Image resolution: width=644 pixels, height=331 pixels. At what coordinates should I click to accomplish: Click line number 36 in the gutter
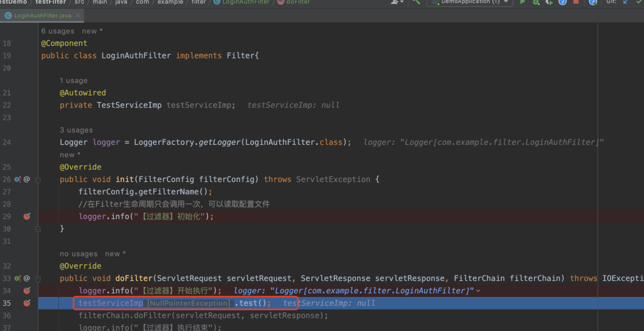point(7,315)
